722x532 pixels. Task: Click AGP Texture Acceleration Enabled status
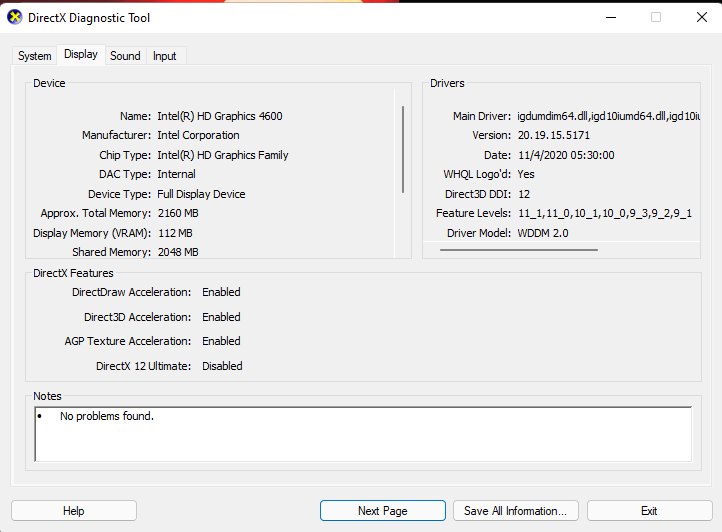pos(221,341)
